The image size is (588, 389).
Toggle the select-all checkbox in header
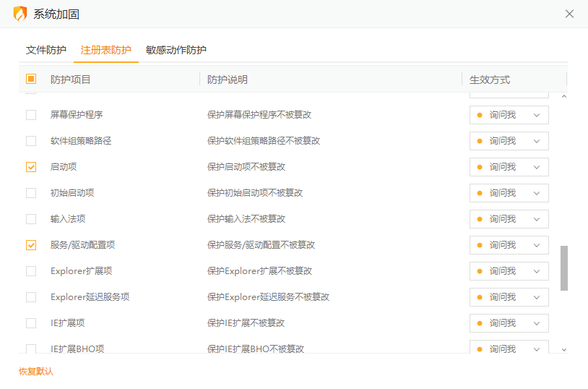click(x=31, y=79)
